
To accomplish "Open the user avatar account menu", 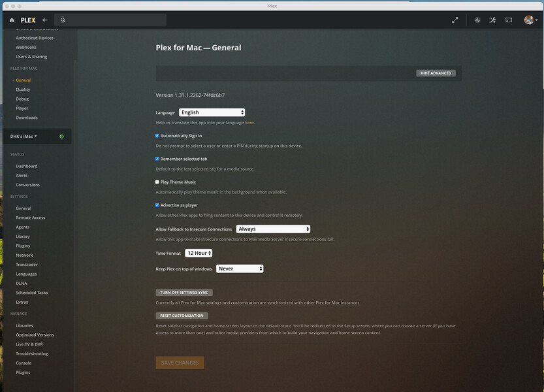I will pos(530,20).
